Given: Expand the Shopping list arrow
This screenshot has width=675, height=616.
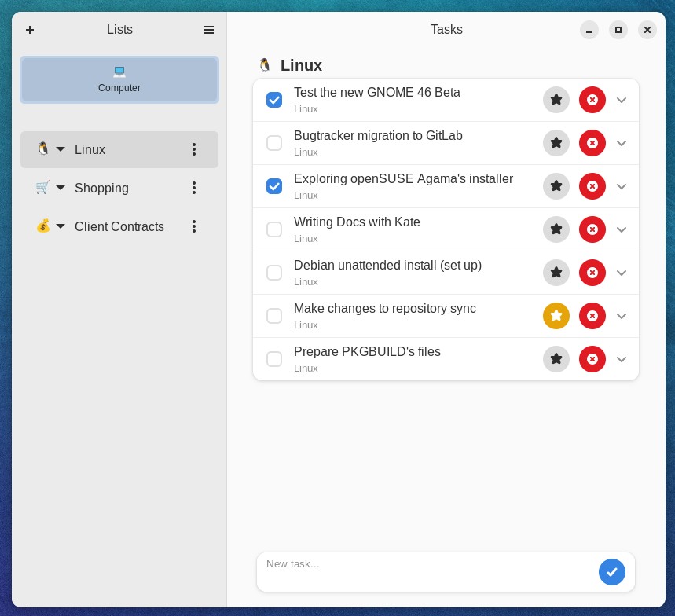Looking at the screenshot, I should coord(61,188).
